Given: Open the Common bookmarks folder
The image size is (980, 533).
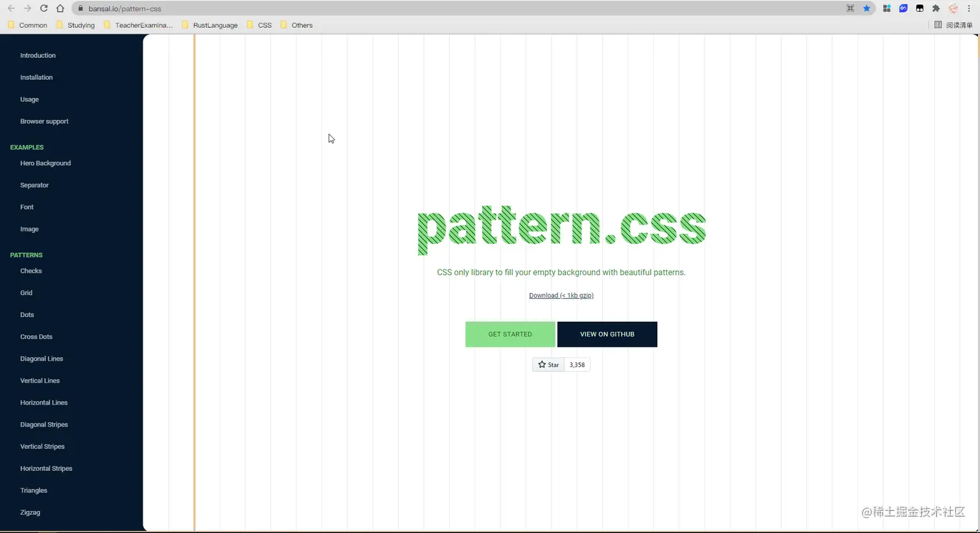Looking at the screenshot, I should 27,25.
